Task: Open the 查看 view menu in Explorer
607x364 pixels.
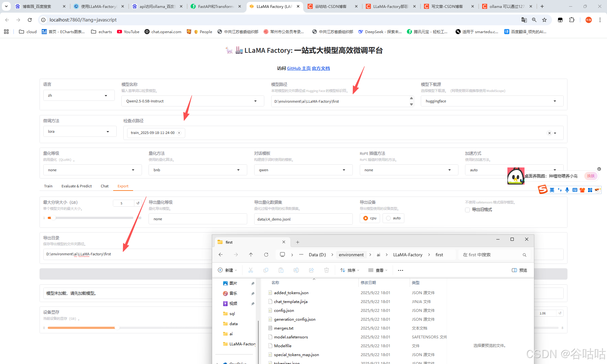Action: click(378, 270)
